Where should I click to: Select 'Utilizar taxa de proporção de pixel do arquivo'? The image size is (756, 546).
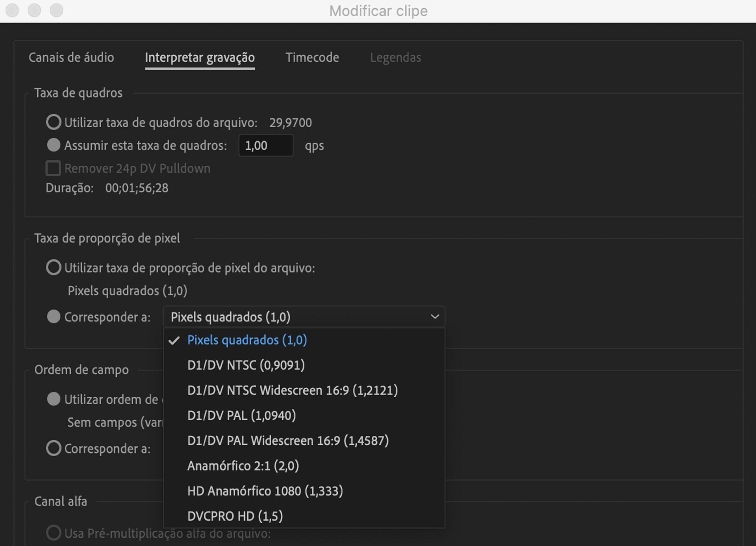[x=54, y=267]
